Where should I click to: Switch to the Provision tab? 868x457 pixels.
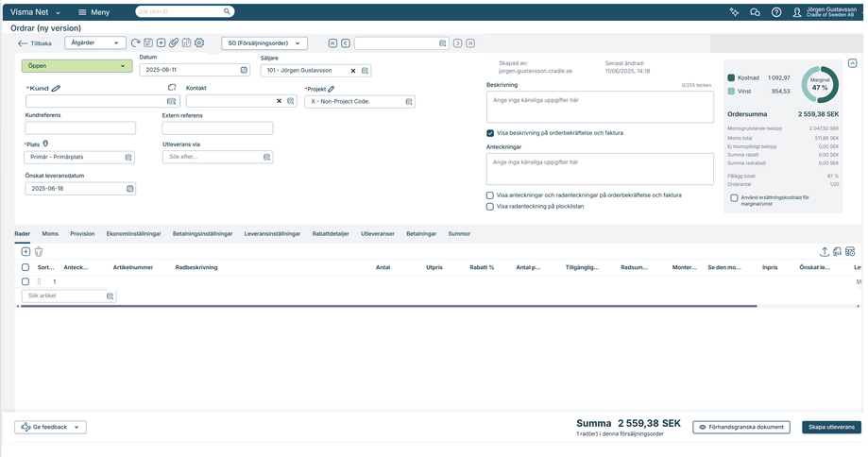[82, 234]
